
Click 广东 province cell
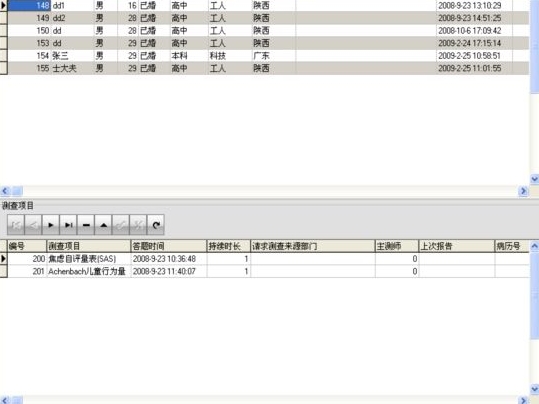point(274,56)
